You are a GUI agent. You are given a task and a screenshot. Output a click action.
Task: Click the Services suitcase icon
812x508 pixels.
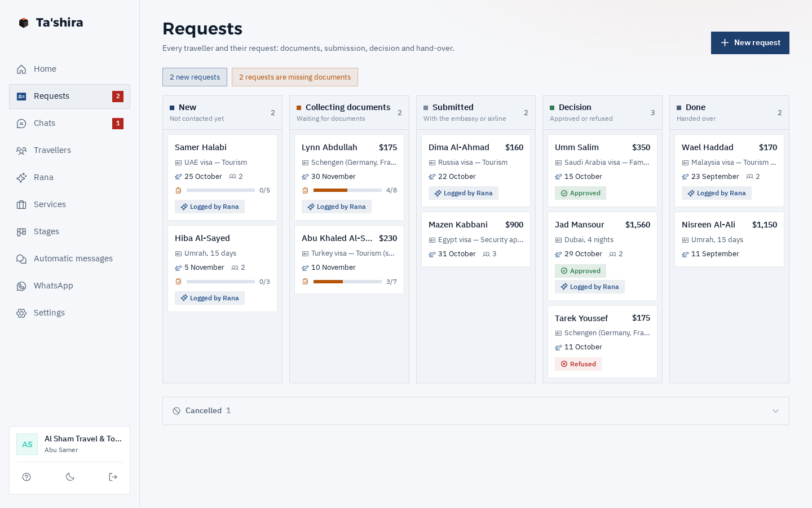(x=21, y=205)
